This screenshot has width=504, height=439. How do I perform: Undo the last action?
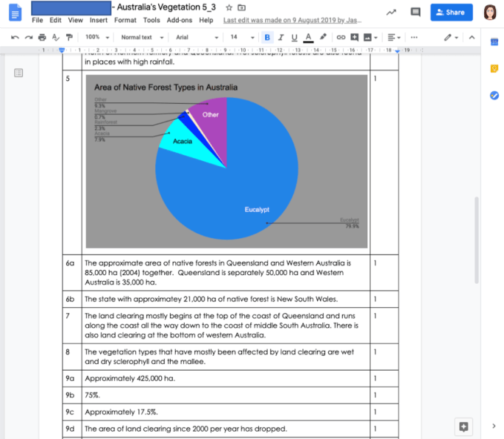pos(15,38)
